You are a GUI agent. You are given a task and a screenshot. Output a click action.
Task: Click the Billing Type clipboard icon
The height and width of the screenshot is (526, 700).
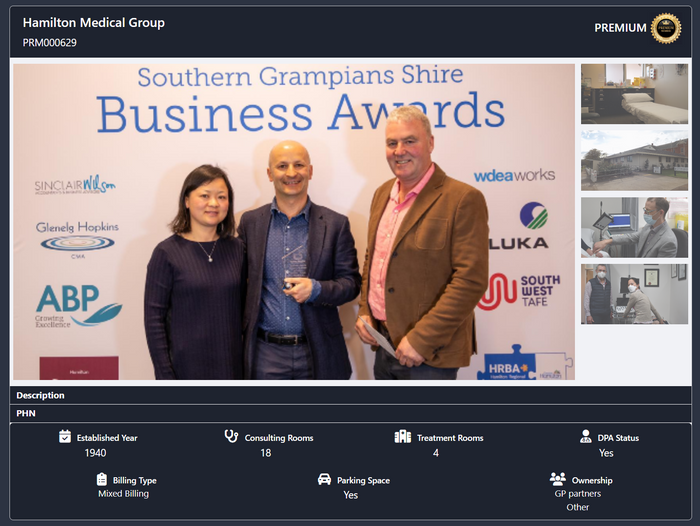click(x=102, y=479)
